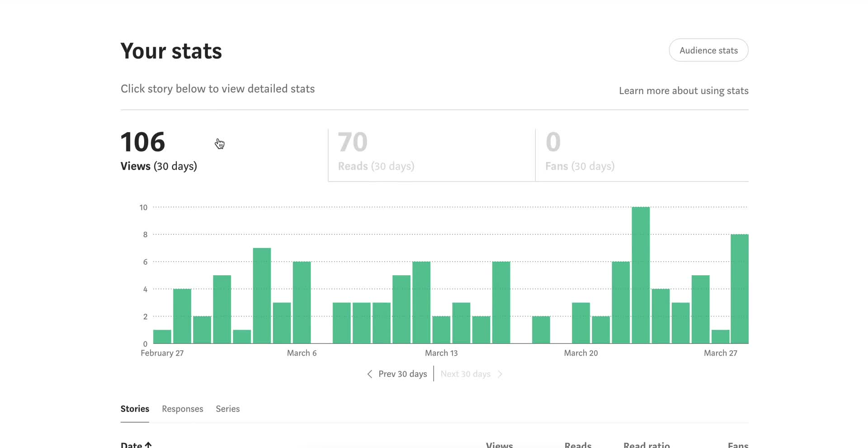Open Learn more about using stats link
868x448 pixels.
(x=684, y=91)
